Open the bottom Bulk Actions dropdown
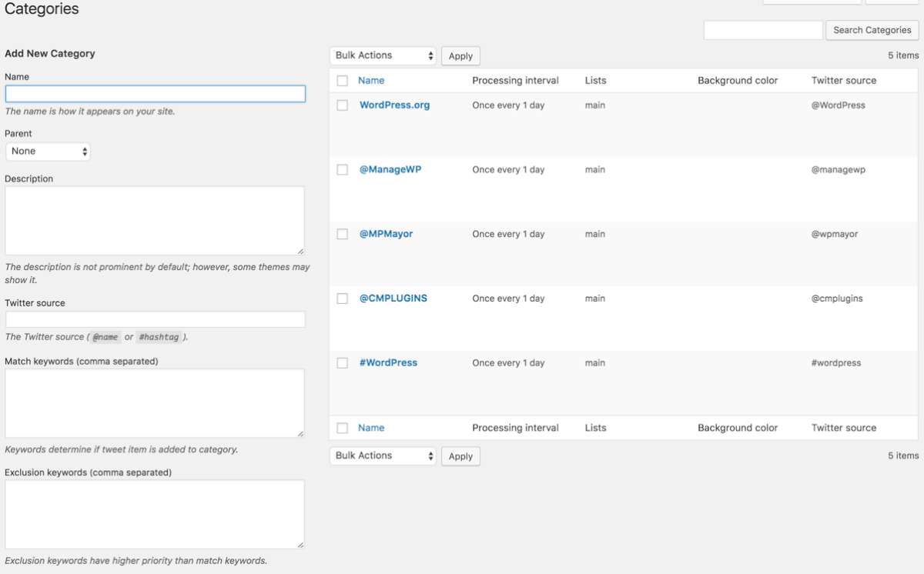The width and height of the screenshot is (924, 574). [x=383, y=456]
